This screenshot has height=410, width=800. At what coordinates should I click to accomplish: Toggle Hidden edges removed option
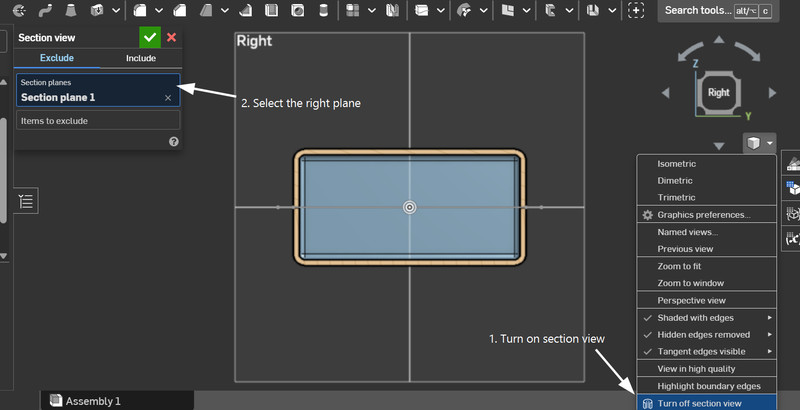click(705, 335)
